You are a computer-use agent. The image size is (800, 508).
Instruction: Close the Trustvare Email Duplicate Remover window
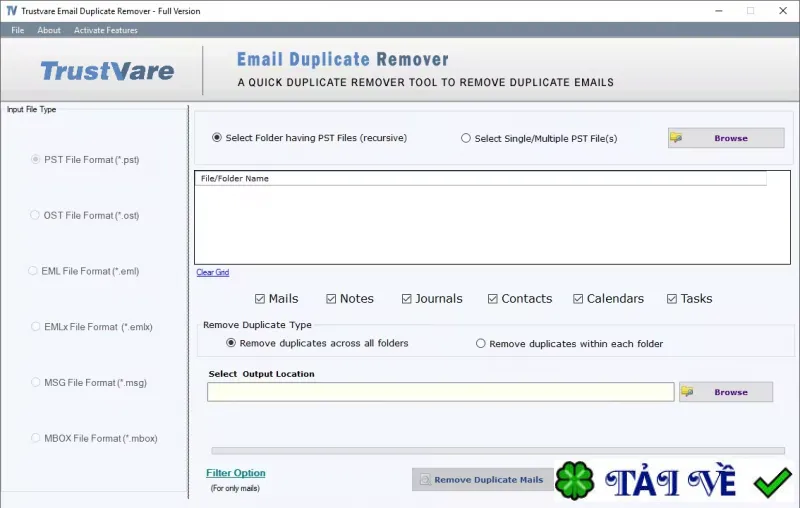pos(783,11)
